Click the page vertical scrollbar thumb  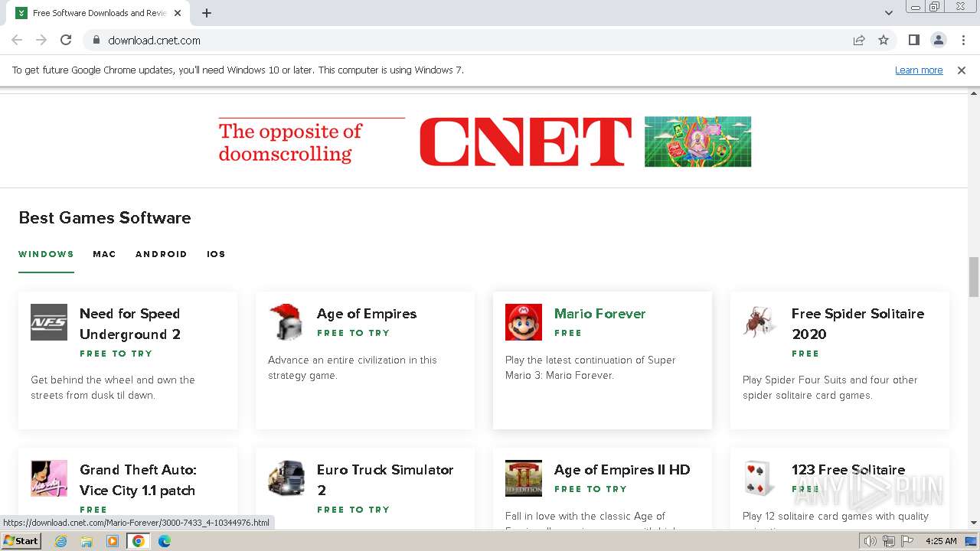(x=974, y=277)
